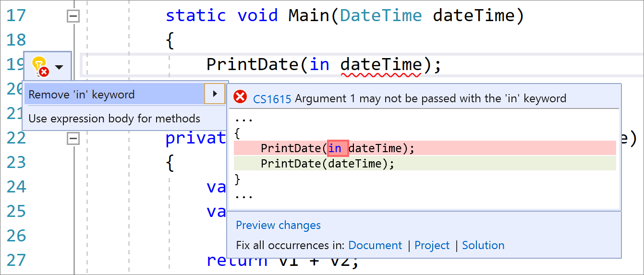The height and width of the screenshot is (275, 644).
Task: Fix all occurrences in Solution
Action: (x=483, y=245)
